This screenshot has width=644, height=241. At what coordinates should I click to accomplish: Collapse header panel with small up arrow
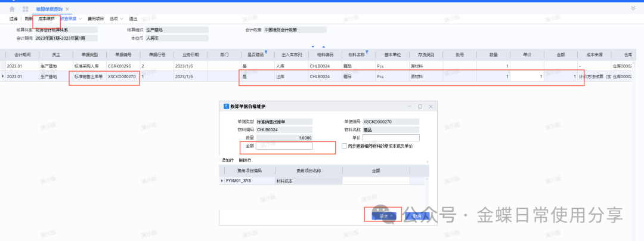click(324, 46)
